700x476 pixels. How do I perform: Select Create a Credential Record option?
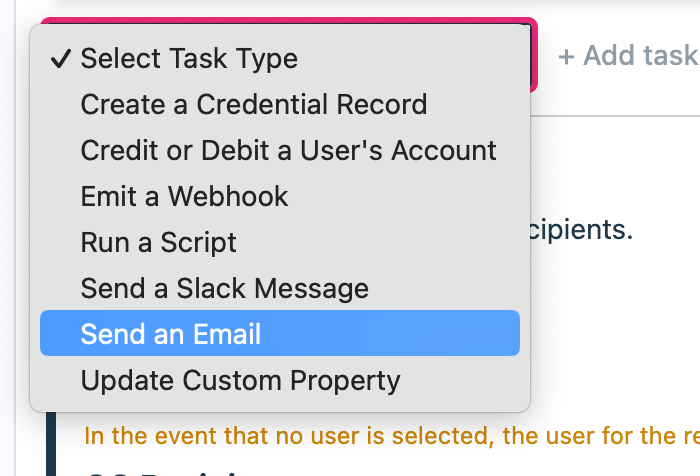(253, 104)
